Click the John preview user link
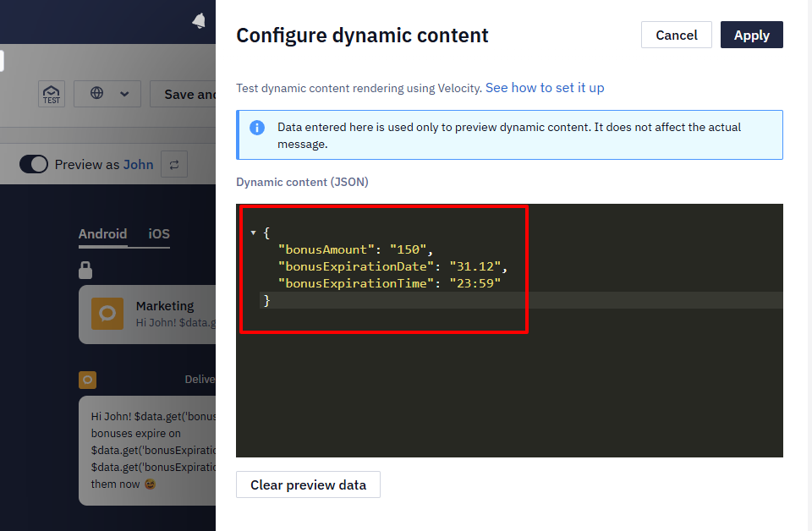812x531 pixels. point(138,165)
